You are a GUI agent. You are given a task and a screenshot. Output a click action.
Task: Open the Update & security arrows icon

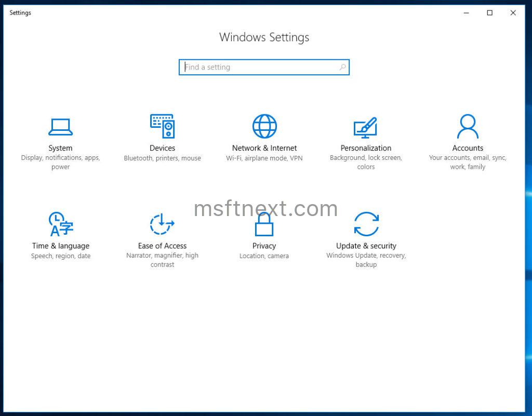click(x=366, y=224)
